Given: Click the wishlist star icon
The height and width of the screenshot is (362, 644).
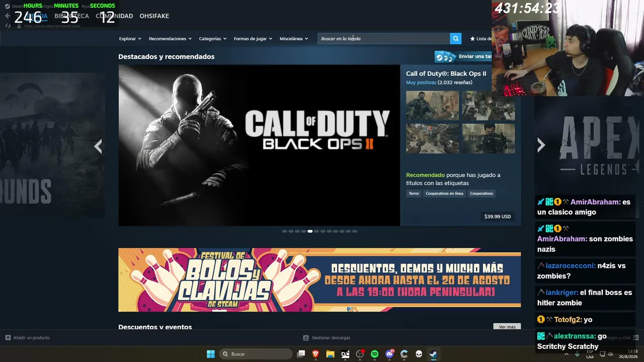Looking at the screenshot, I should pos(472,39).
